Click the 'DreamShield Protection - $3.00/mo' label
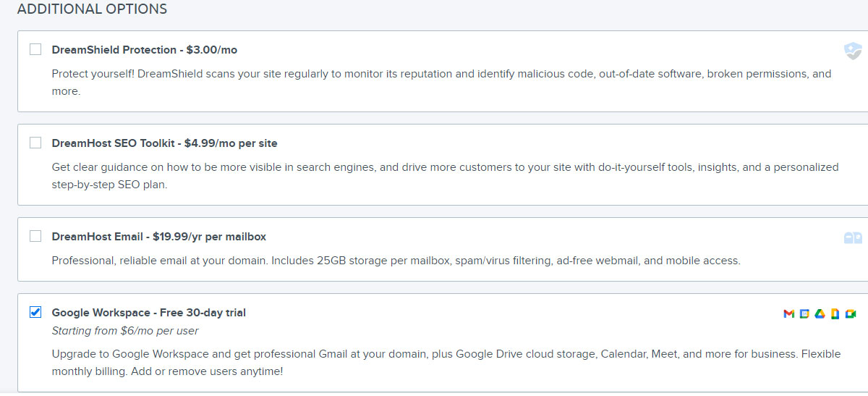 [x=145, y=50]
